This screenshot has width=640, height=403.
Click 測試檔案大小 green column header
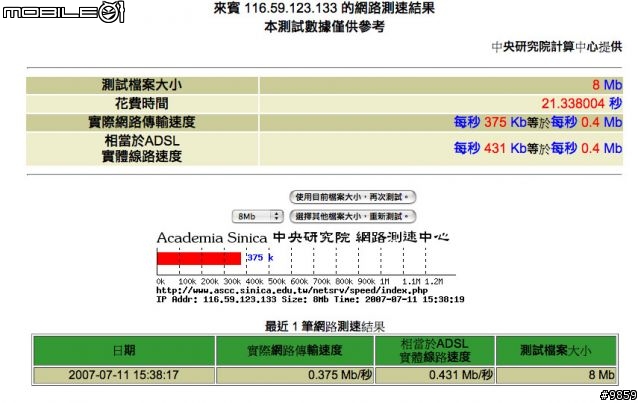[556, 350]
